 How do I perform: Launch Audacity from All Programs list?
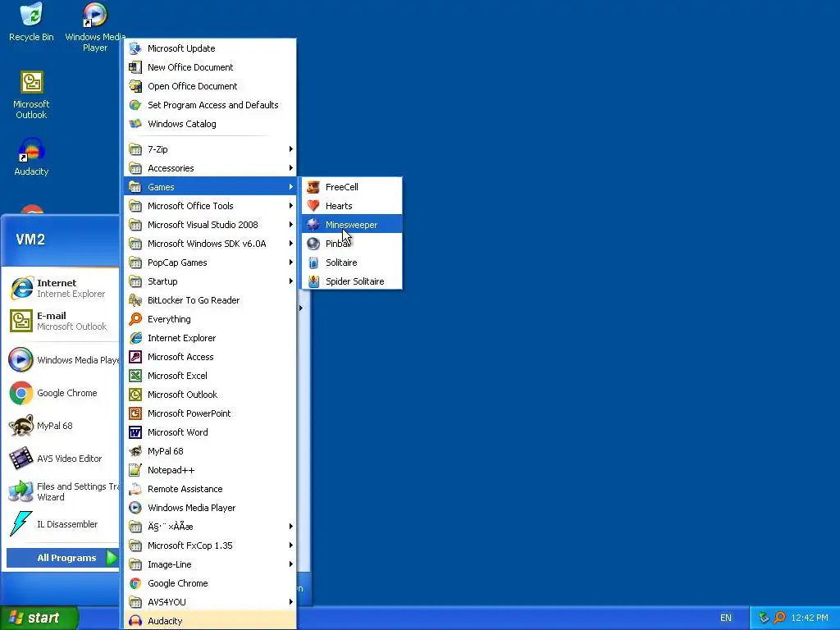[210, 621]
